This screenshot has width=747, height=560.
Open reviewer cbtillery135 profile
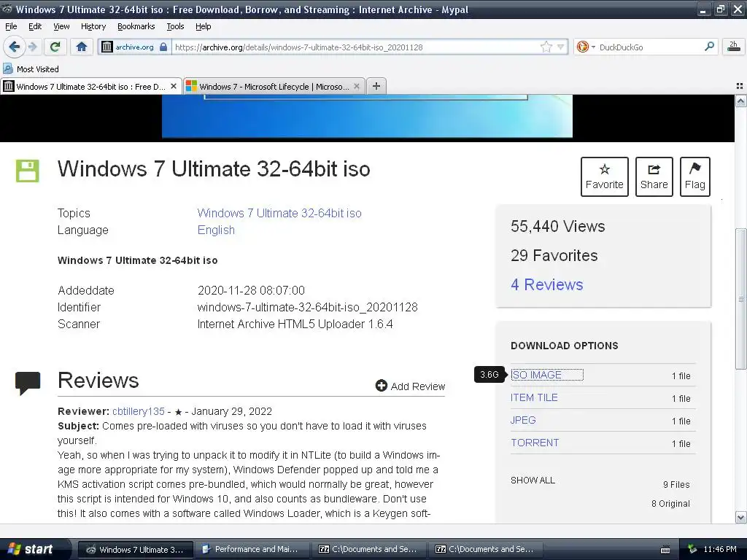tap(139, 411)
